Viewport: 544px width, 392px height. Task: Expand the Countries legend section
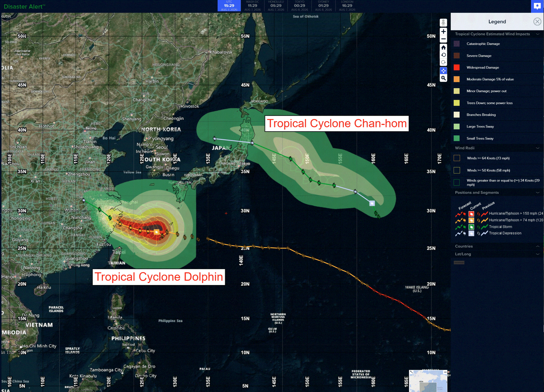point(538,246)
